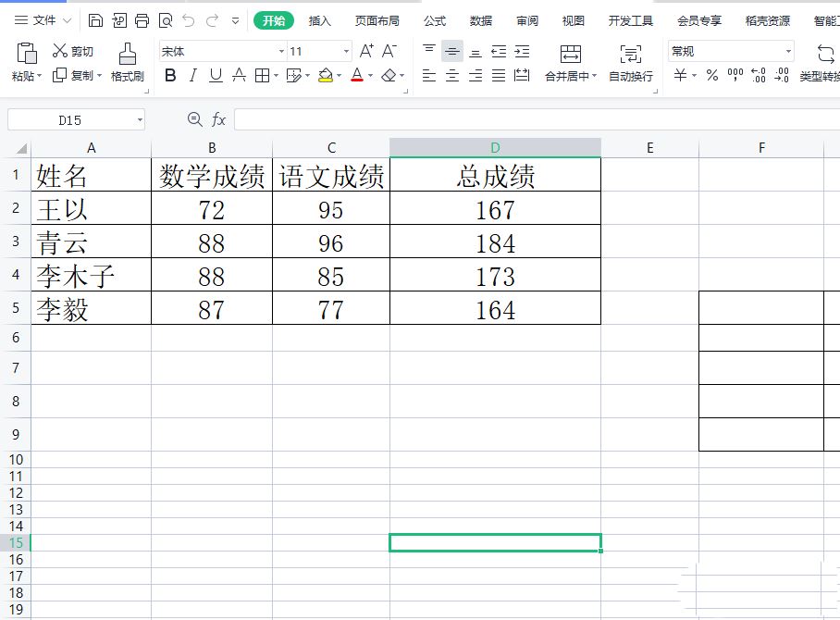This screenshot has width=840, height=620.
Task: Click the fx insert function button
Action: pos(218,119)
